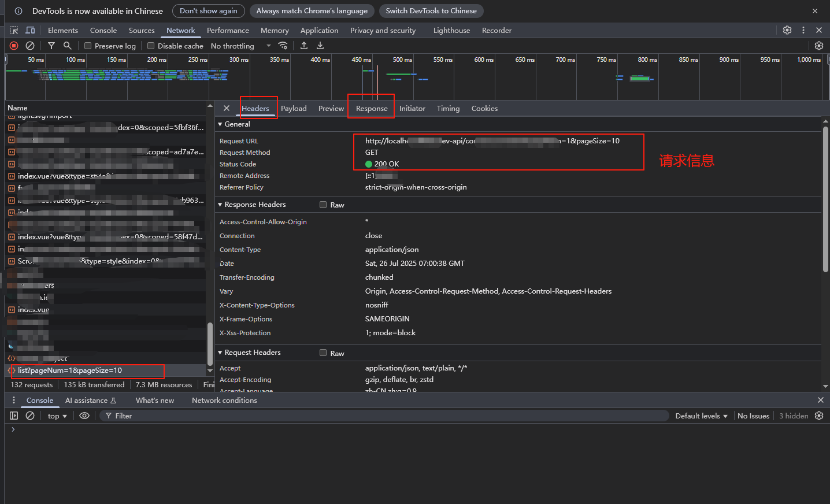
Task: Toggle Raw for Response Headers
Action: pos(323,205)
